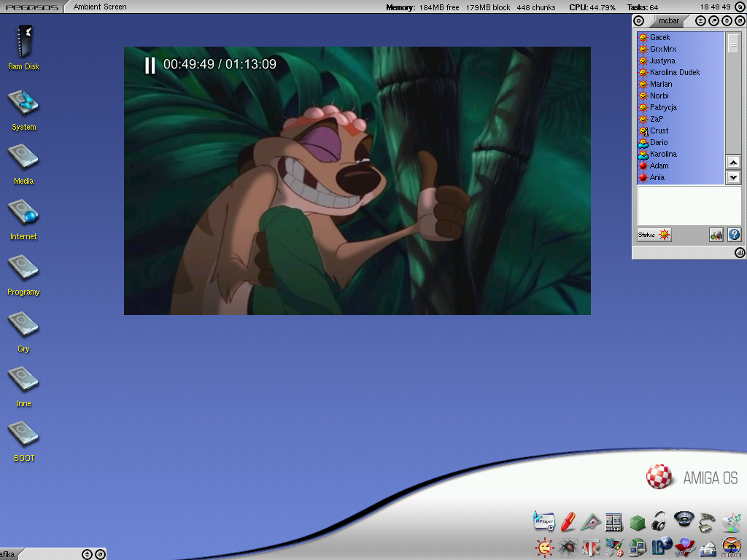747x560 pixels.
Task: Click the contact list scrollbar handle
Action: pos(733,44)
